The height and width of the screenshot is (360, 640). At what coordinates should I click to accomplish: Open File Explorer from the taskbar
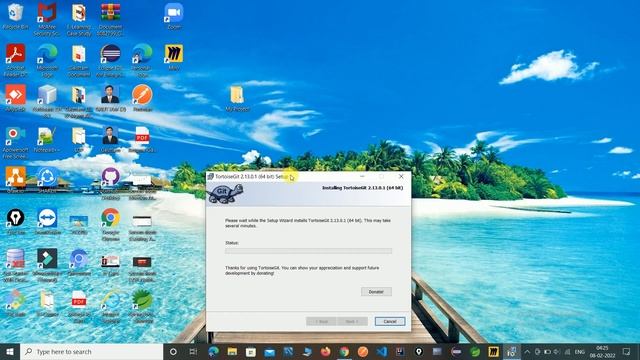[x=232, y=351]
